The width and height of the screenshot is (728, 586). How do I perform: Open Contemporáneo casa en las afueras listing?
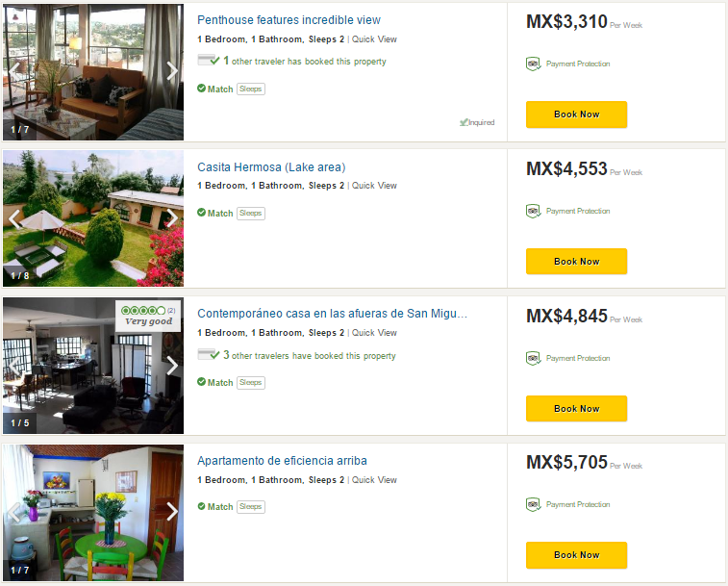click(332, 314)
